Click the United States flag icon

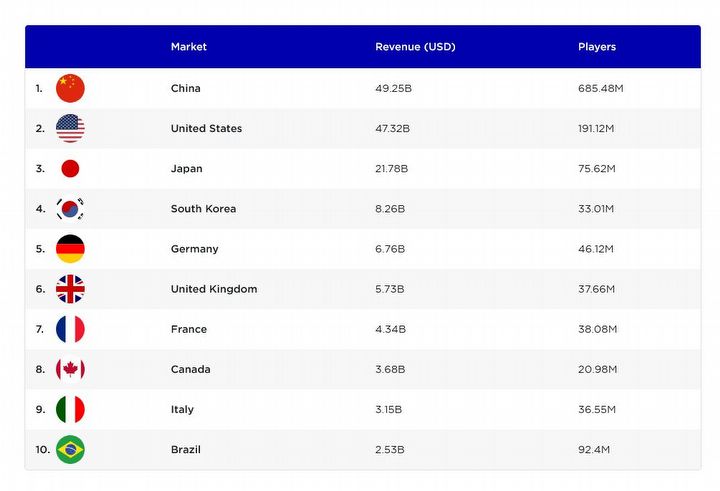click(70, 128)
